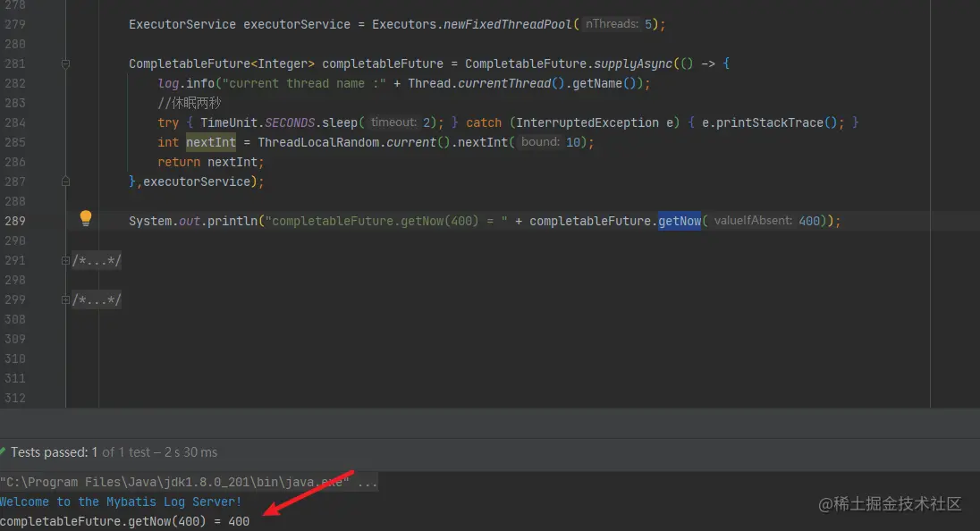Click the Welcome to the Mybatis Log Server line
Image resolution: width=980 pixels, height=531 pixels.
point(121,501)
